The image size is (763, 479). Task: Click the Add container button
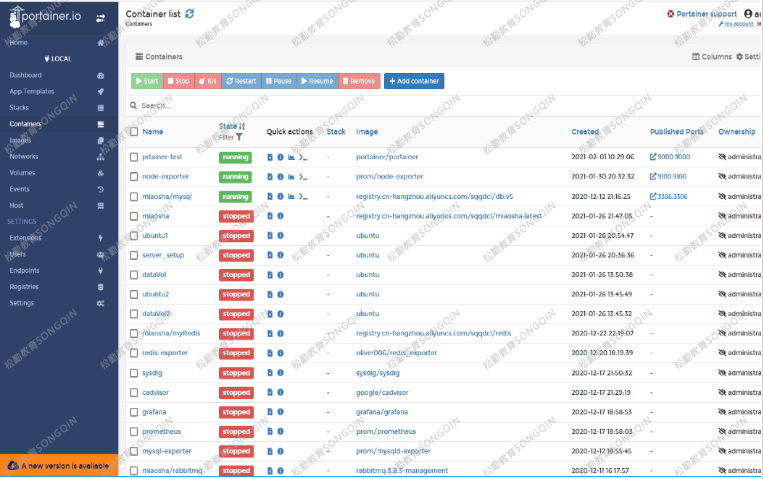[x=414, y=81]
